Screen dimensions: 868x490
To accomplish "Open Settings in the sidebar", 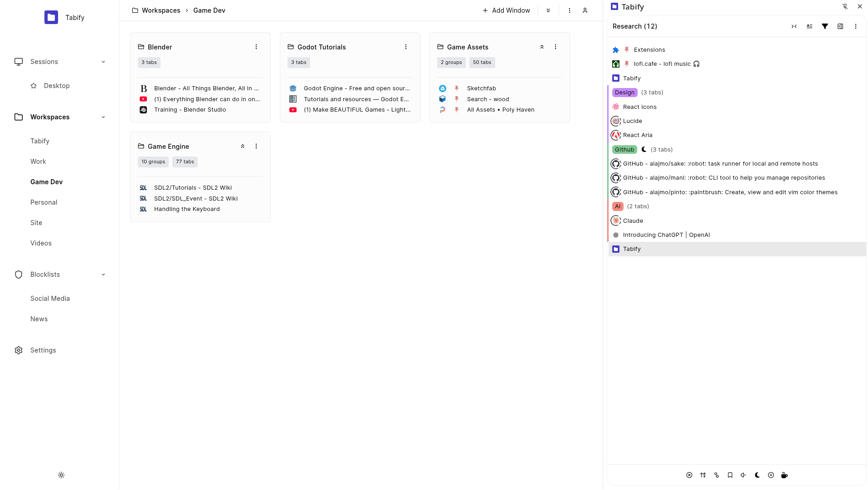I will pos(43,350).
